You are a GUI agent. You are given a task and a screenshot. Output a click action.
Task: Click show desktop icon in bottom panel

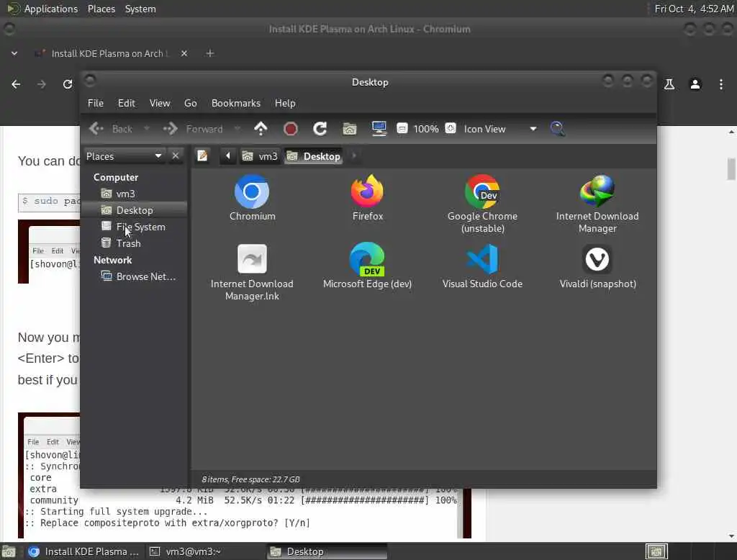(x=9, y=551)
